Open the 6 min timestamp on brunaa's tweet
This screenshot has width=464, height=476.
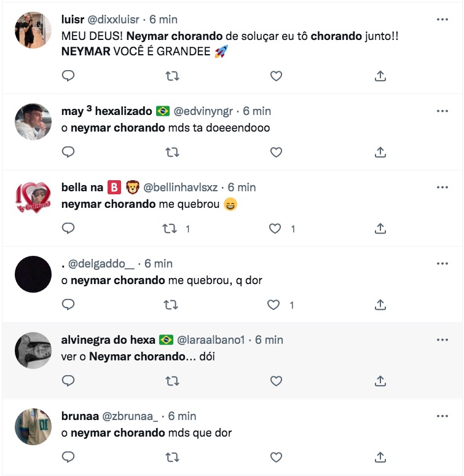point(182,416)
